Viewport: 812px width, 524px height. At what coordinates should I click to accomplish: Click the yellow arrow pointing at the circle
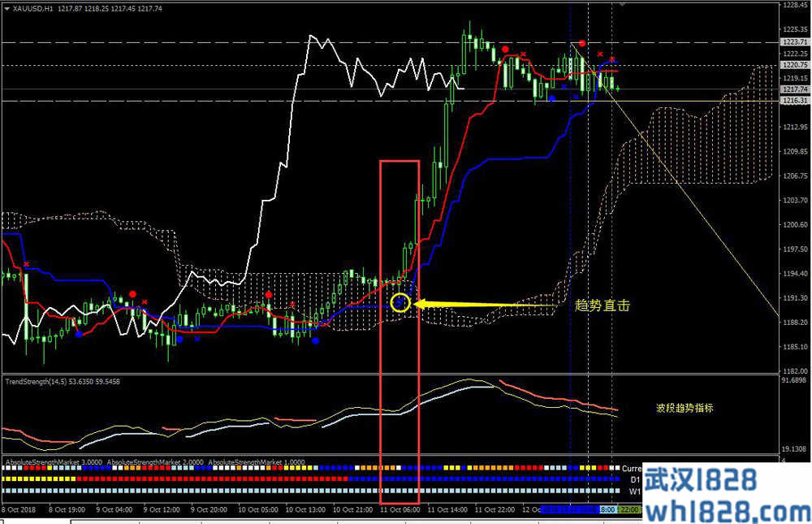[487, 305]
